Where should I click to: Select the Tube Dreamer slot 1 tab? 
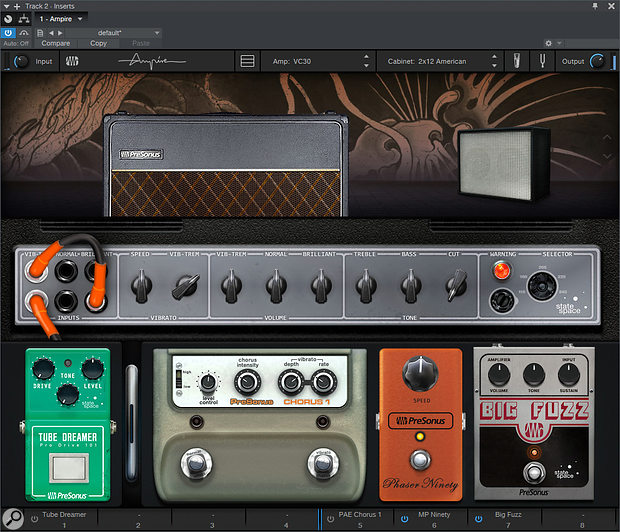click(x=61, y=519)
